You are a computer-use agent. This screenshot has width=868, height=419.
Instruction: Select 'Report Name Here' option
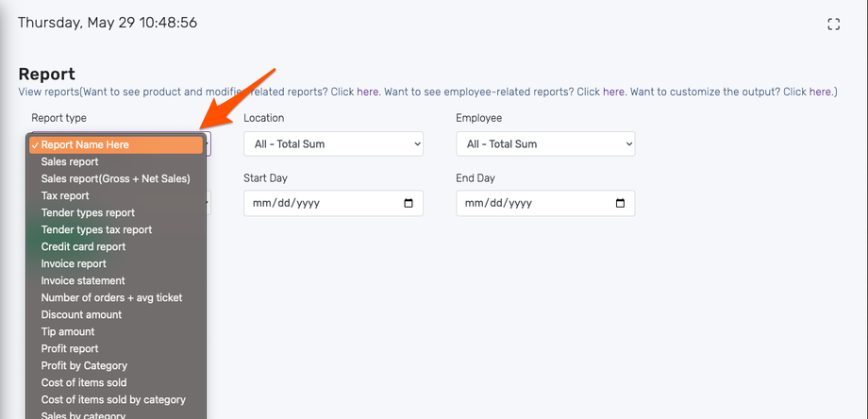coord(117,145)
